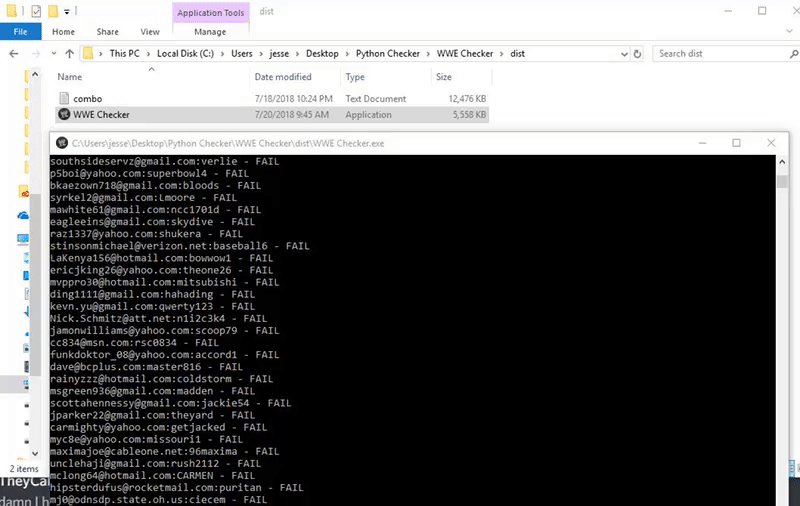Click the console scrollbar up arrow
The width and height of the screenshot is (800, 506).
pyautogui.click(x=782, y=162)
